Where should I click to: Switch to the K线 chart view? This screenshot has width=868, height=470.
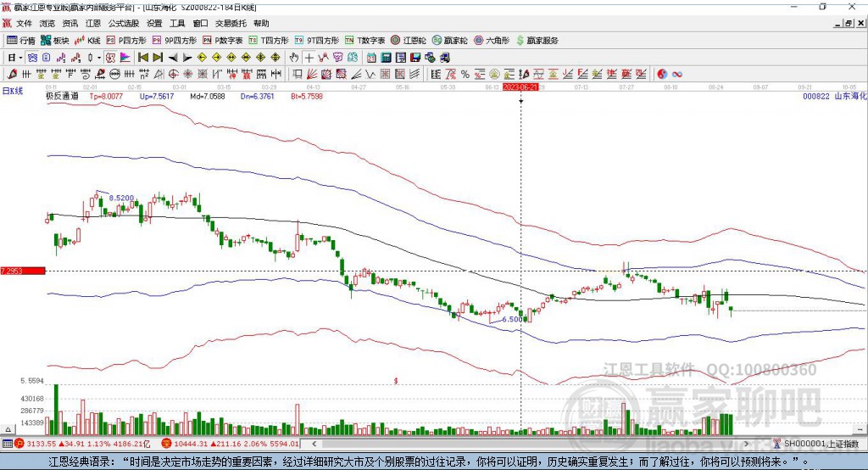pyautogui.click(x=87, y=41)
